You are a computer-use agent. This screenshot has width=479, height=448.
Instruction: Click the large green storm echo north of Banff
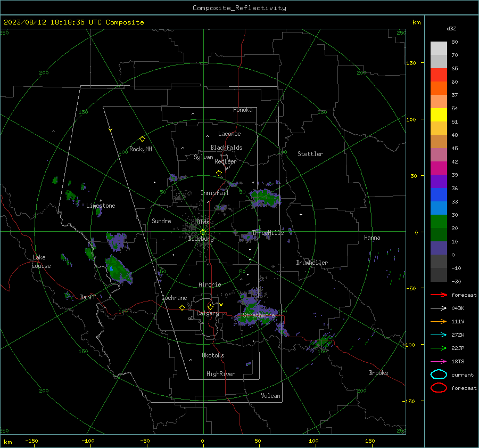pos(118,270)
